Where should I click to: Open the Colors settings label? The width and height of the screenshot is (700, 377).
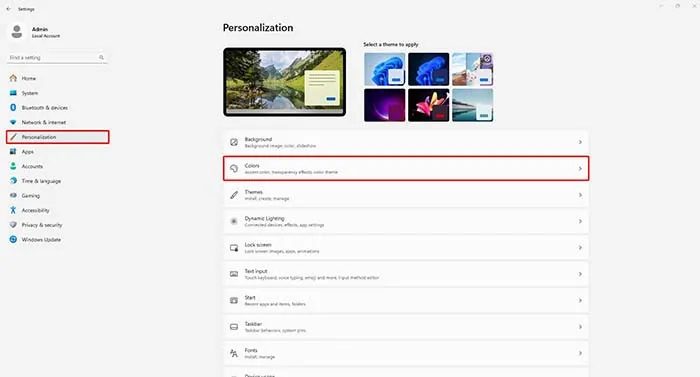click(252, 166)
